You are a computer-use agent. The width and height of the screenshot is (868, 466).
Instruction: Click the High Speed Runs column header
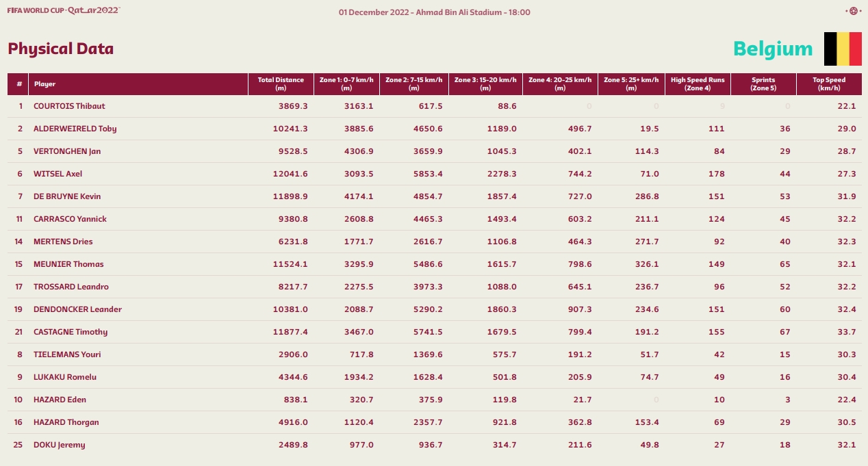click(698, 84)
